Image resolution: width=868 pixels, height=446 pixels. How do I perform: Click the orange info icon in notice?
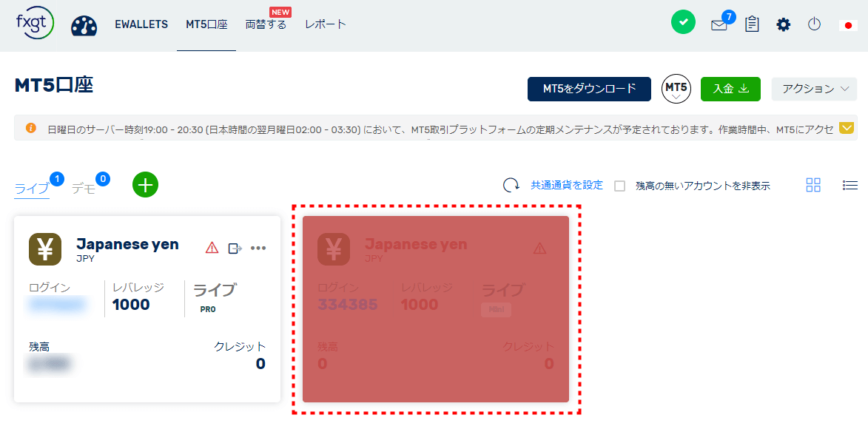point(31,129)
